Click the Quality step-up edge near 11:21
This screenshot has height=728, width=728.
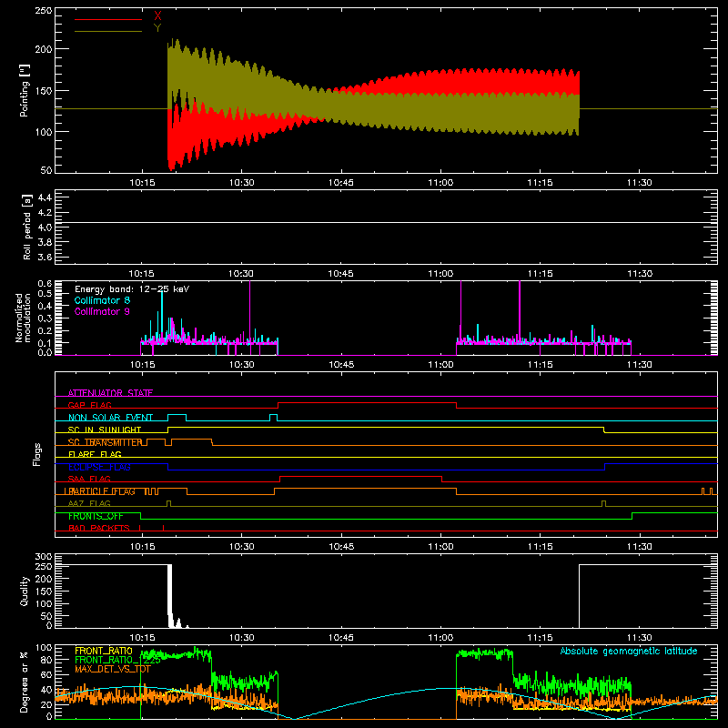coord(579,596)
